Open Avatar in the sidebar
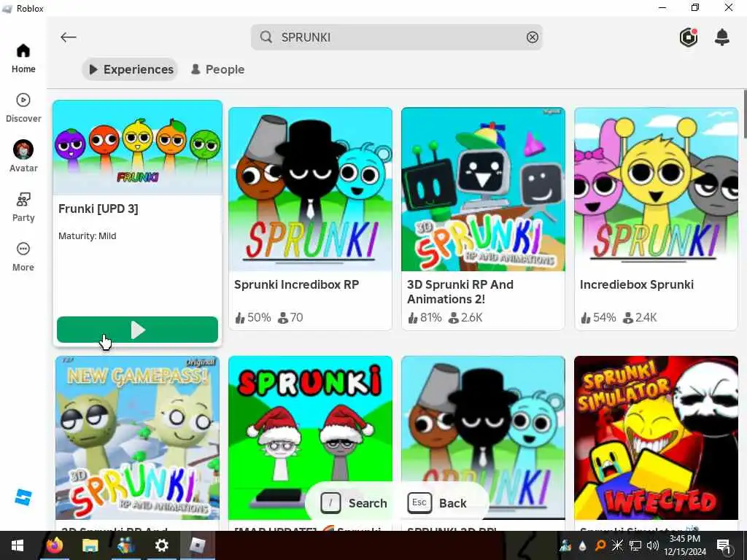Screen dimensions: 747x560 pos(23,156)
